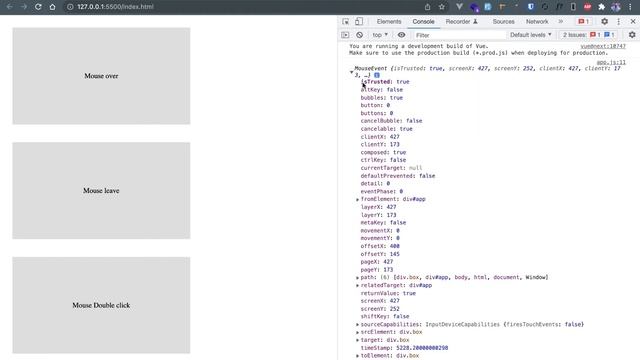Open the Recorder tab
The height and width of the screenshot is (360, 640).
[x=461, y=22]
